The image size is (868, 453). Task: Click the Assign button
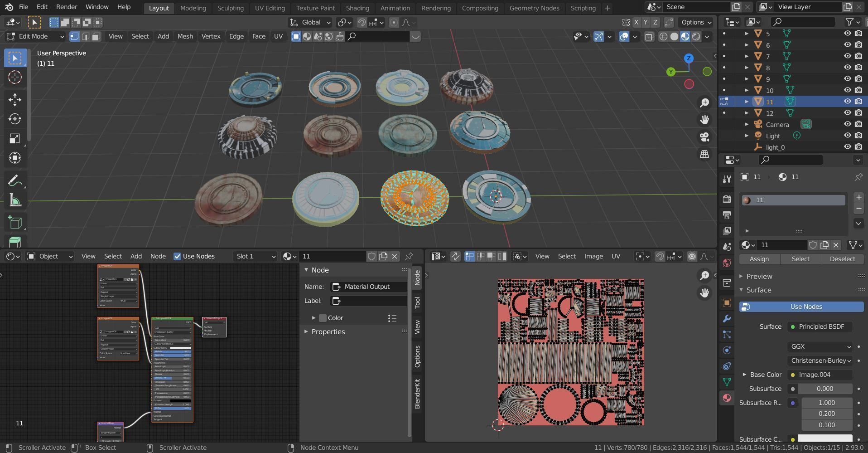click(759, 259)
